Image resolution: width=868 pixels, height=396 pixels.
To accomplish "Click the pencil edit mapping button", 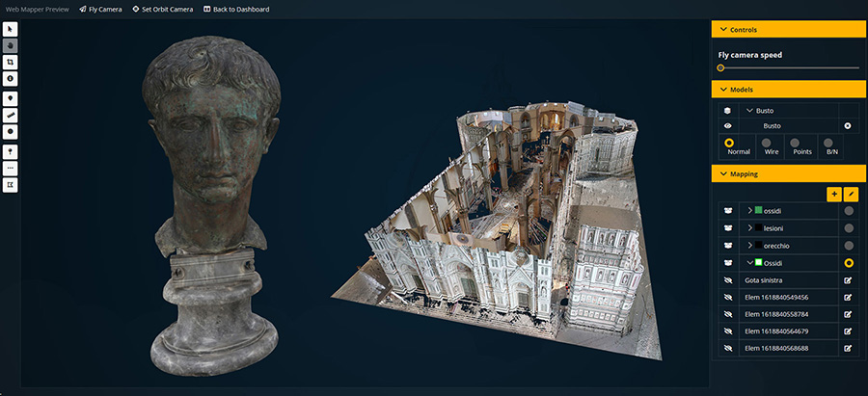I will pos(852,194).
